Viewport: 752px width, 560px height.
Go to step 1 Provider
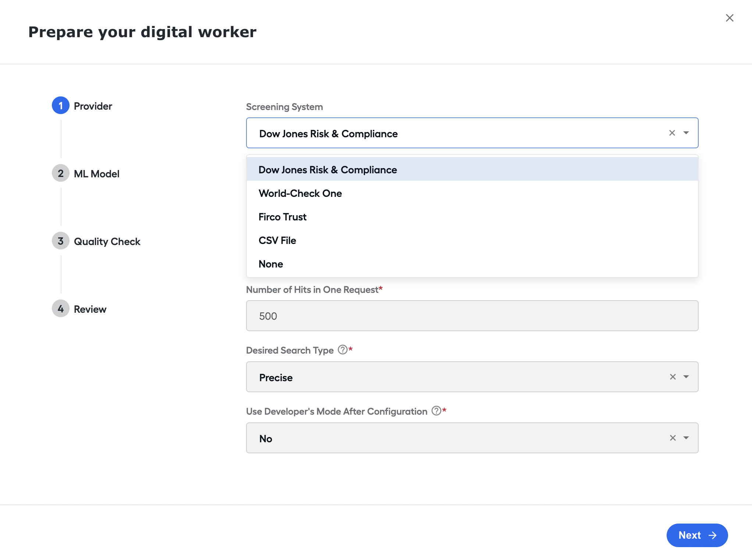point(82,106)
